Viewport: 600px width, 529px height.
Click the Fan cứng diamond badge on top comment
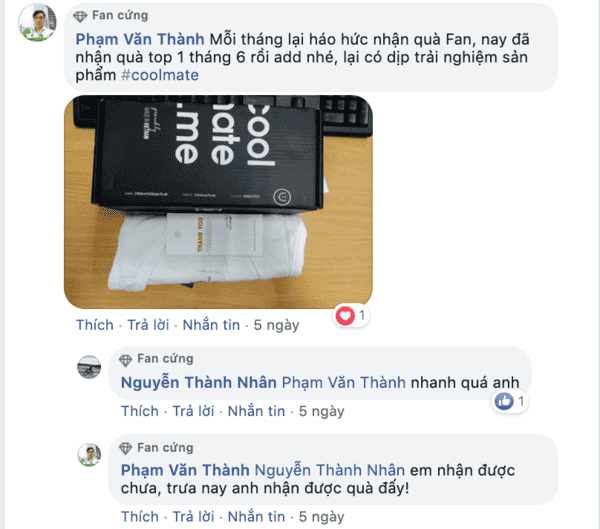[x=80, y=16]
